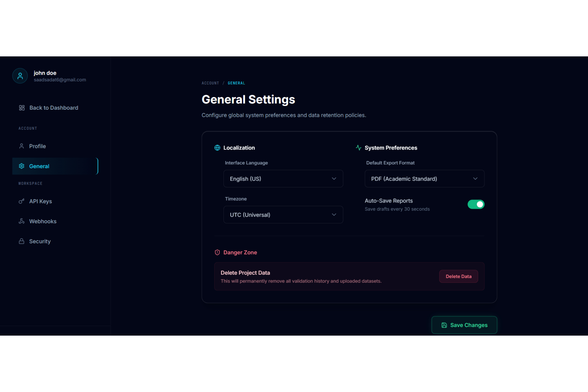This screenshot has height=392, width=588.
Task: Click the Localization globe icon
Action: (x=217, y=148)
